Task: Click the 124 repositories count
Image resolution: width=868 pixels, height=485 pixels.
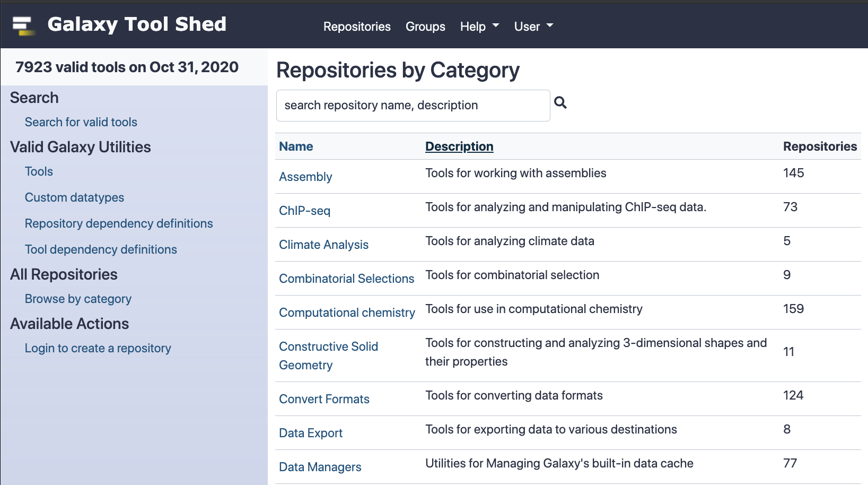Action: click(x=793, y=395)
